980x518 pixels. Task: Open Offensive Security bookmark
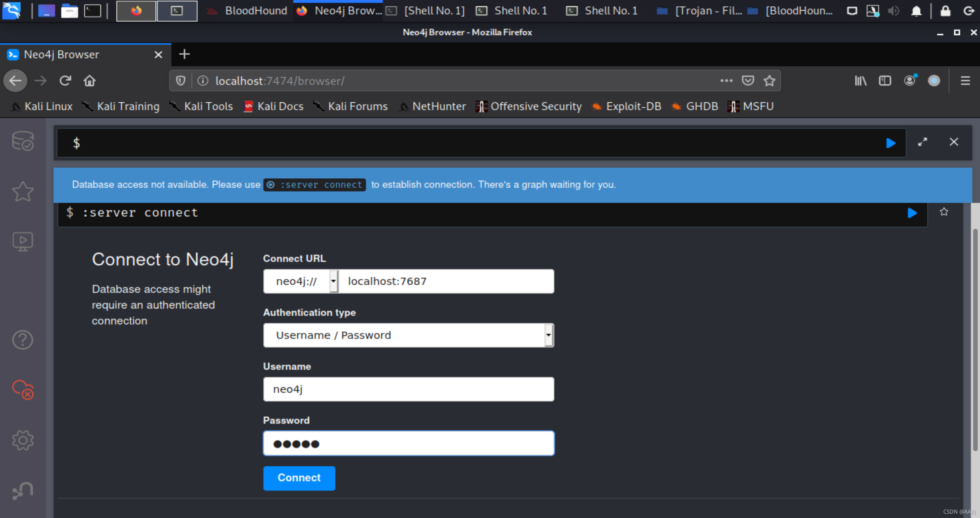pyautogui.click(x=529, y=106)
